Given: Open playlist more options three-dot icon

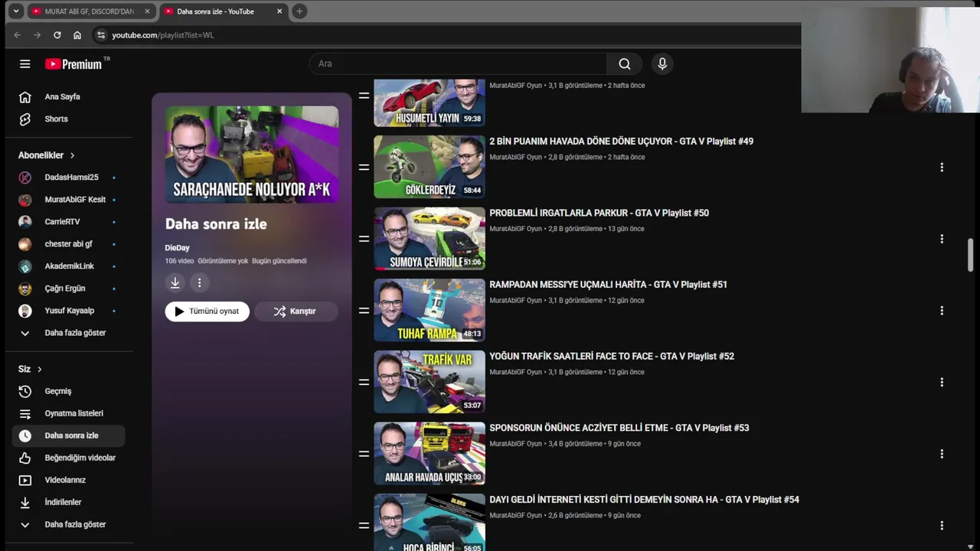Looking at the screenshot, I should click(x=199, y=283).
